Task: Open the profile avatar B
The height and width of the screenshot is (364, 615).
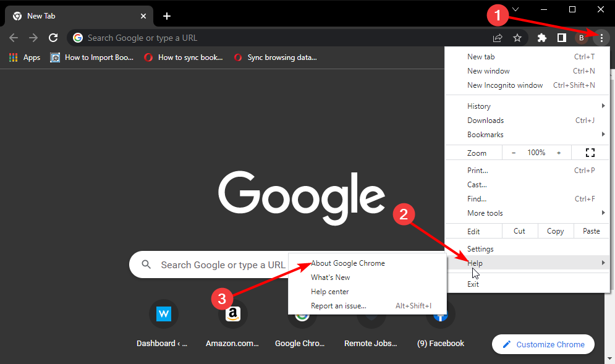Action: pyautogui.click(x=581, y=38)
